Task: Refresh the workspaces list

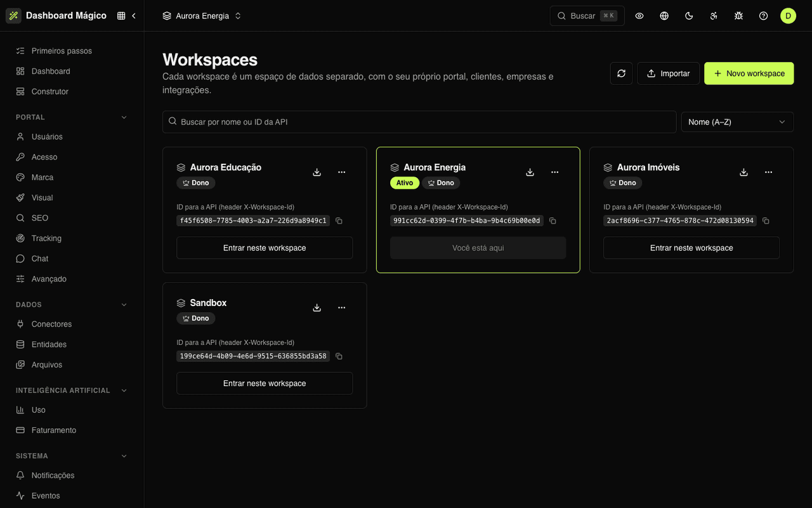Action: (621, 74)
